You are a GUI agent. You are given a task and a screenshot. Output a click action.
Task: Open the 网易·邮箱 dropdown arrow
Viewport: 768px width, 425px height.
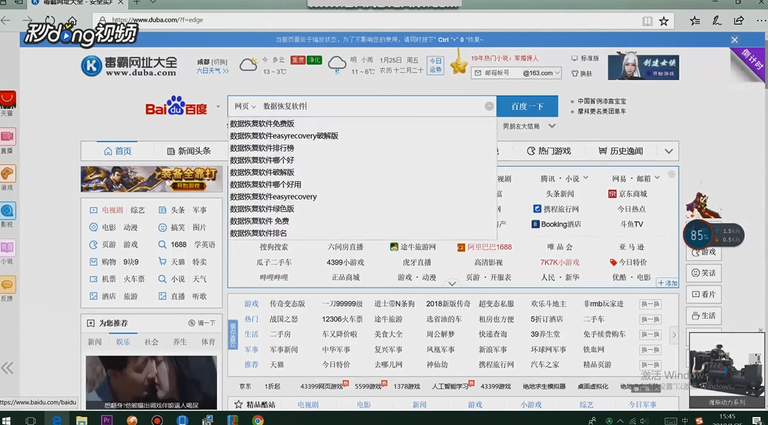point(657,178)
